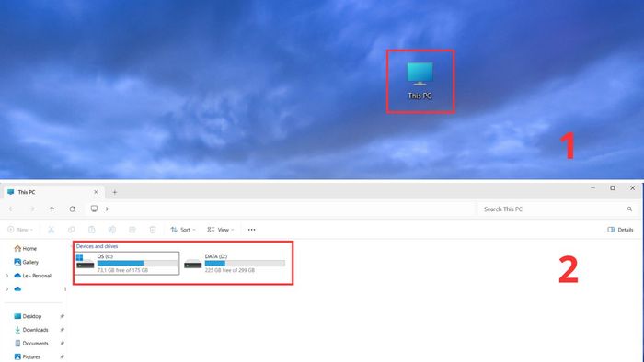Screen dimensions: 644x362
Task: Open Pictures in the sidebar
Action: click(x=27, y=356)
